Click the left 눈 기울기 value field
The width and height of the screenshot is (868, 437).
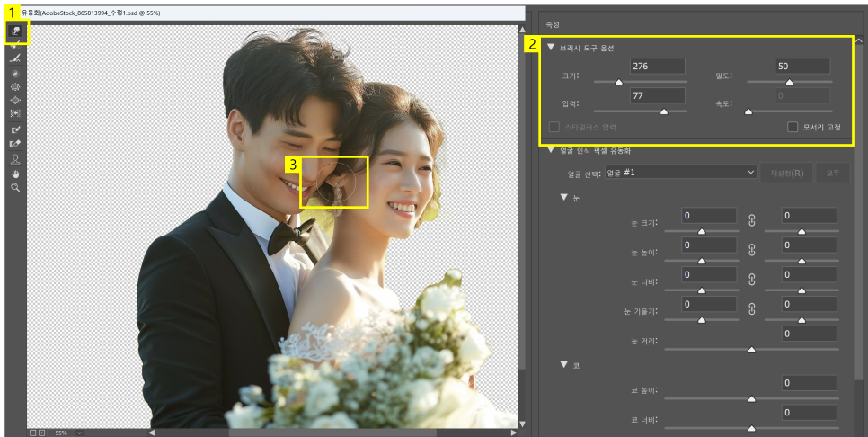pyautogui.click(x=709, y=304)
